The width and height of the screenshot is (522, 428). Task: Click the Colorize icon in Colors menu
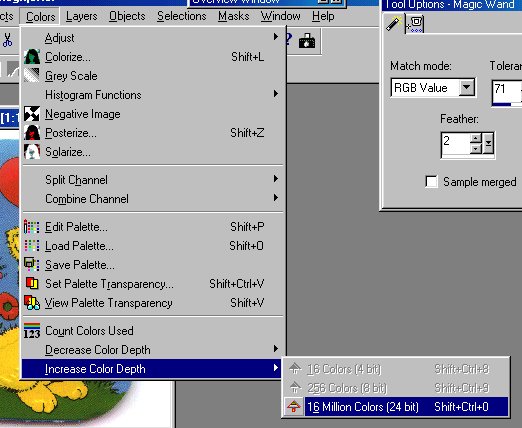(x=32, y=57)
